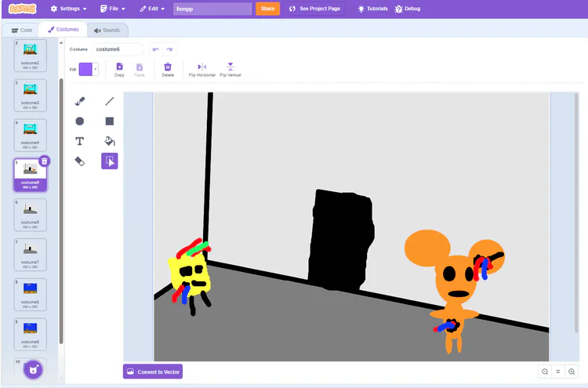Click the orange Share button
The image size is (588, 388).
point(268,9)
